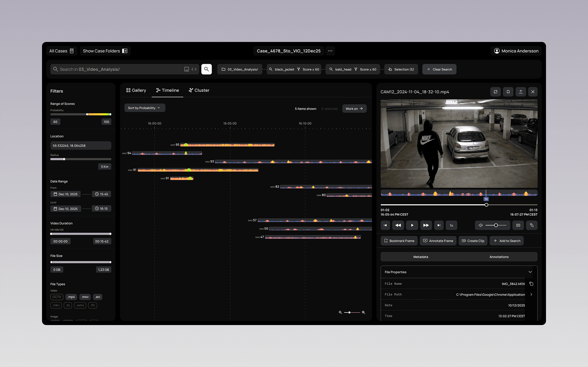This screenshot has width=588, height=367.
Task: Click the video playback progress slider handle
Action: point(486,205)
